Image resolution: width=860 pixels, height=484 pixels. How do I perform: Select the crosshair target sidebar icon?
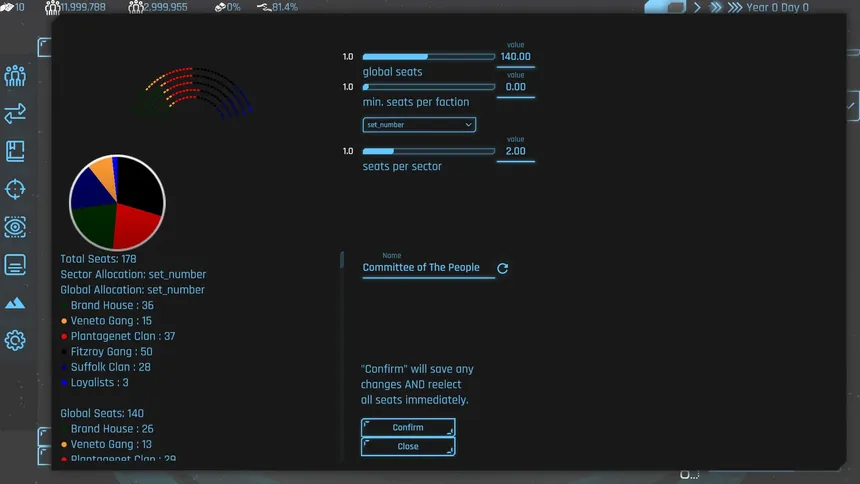(15, 189)
